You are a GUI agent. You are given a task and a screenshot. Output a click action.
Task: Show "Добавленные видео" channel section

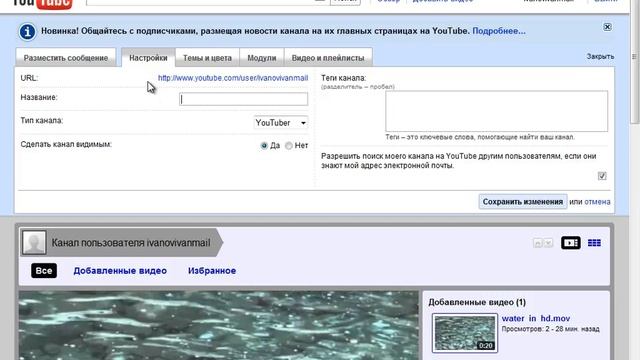click(x=120, y=271)
